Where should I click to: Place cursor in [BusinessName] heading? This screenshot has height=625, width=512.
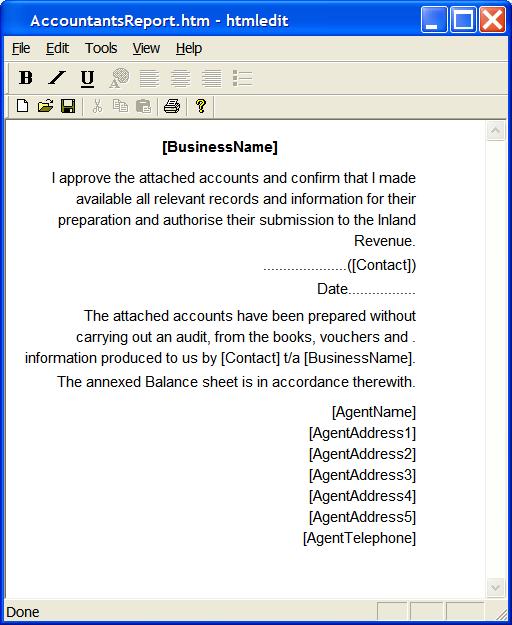pos(220,147)
